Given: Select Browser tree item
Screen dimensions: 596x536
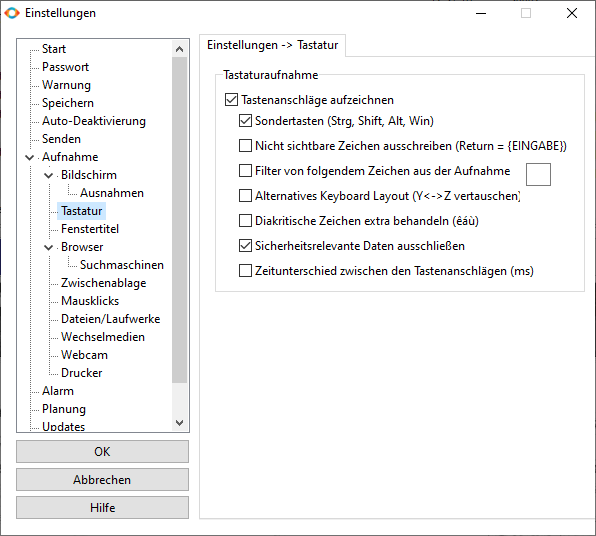Looking at the screenshot, I should (82, 247).
